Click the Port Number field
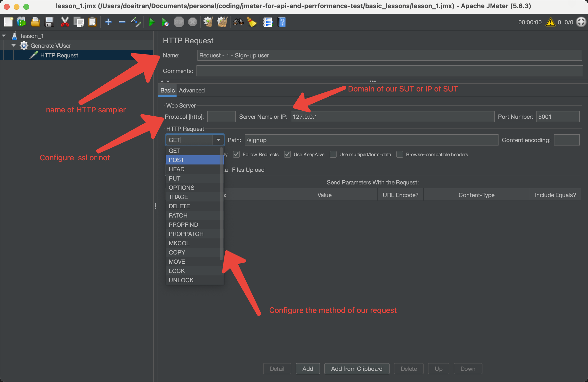 point(558,117)
